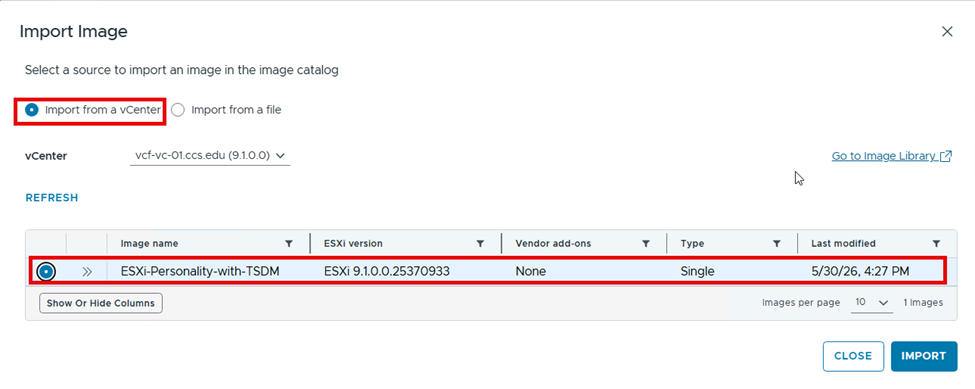The image size is (975, 389).
Task: Open Images per page dropdown
Action: point(872,303)
